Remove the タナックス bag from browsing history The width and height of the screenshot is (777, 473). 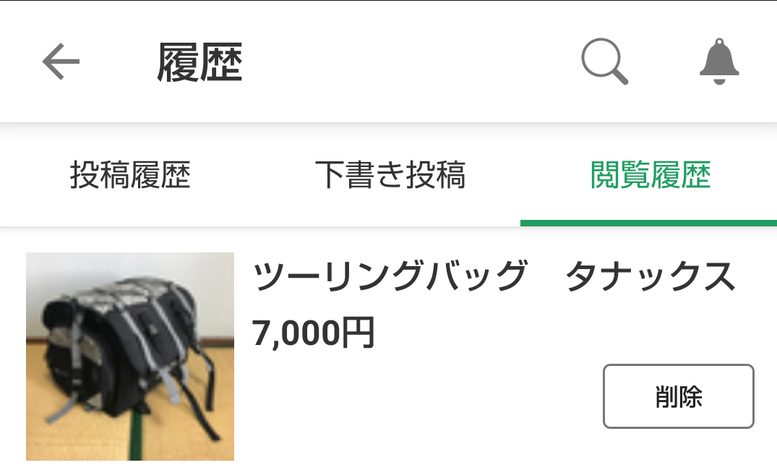pos(678,396)
